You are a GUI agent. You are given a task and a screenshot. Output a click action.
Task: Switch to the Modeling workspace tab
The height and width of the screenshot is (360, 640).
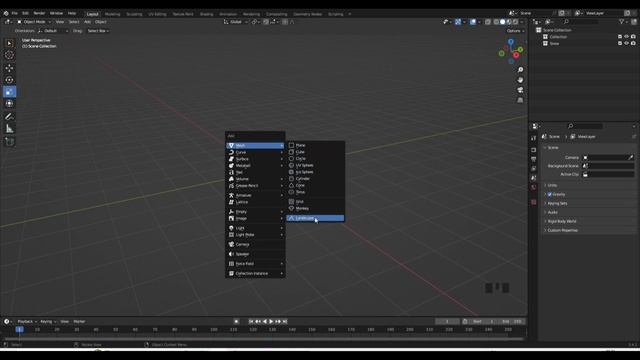point(112,14)
